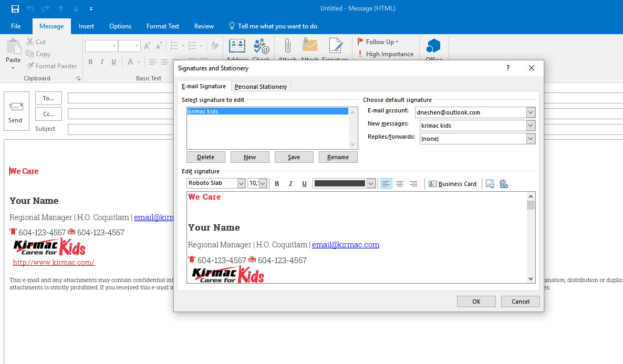Expand the New messages signature dropdown

530,126
